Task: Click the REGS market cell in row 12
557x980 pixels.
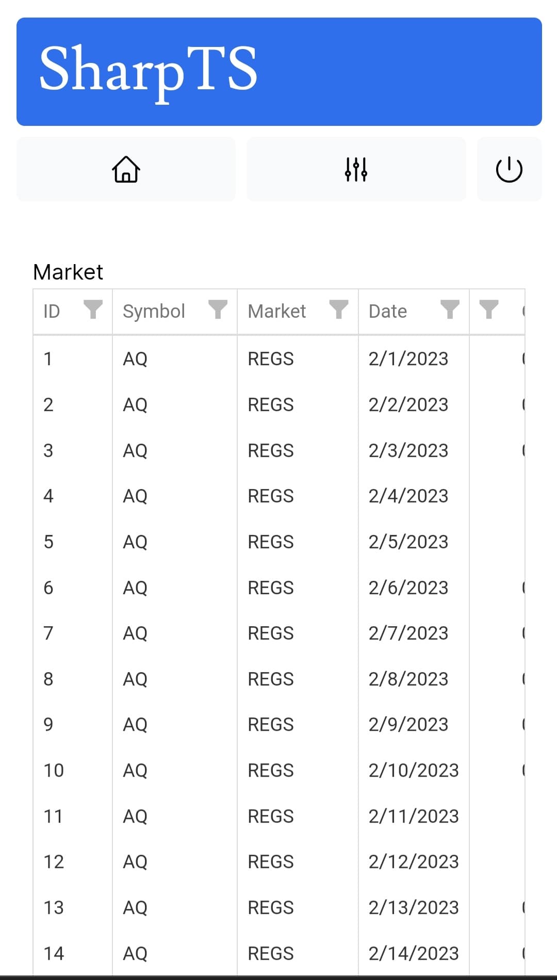Action: [271, 861]
